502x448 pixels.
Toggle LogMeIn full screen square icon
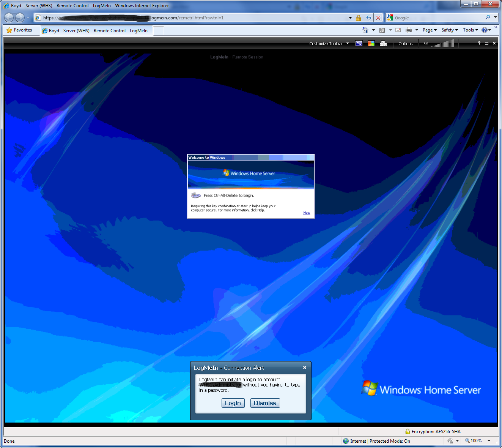pos(486,43)
